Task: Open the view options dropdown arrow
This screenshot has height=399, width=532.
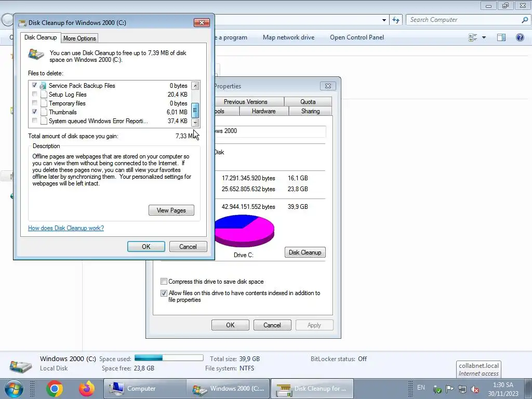Action: [484, 37]
